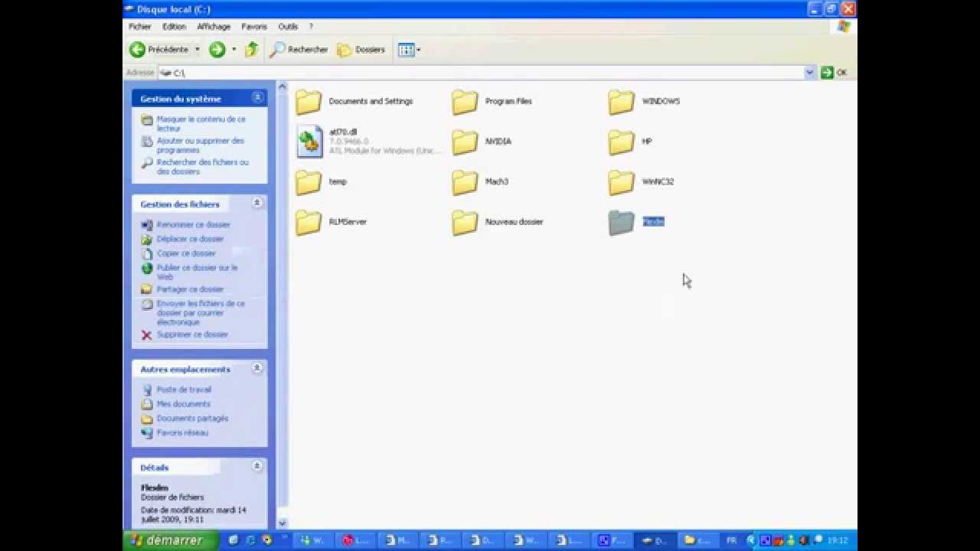The height and width of the screenshot is (551, 980).
Task: Click Copier ce dossier link
Action: [186, 253]
